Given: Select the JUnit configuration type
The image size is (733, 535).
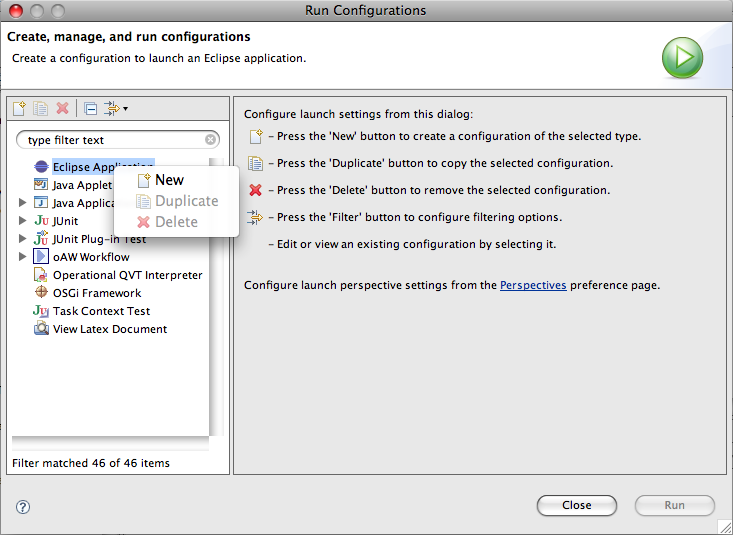Looking at the screenshot, I should 65,221.
